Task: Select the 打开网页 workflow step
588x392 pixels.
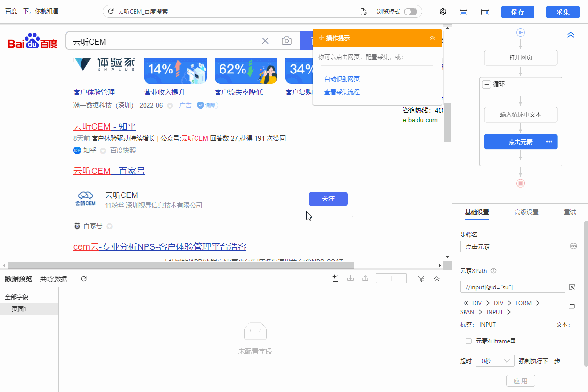Action: pos(520,57)
